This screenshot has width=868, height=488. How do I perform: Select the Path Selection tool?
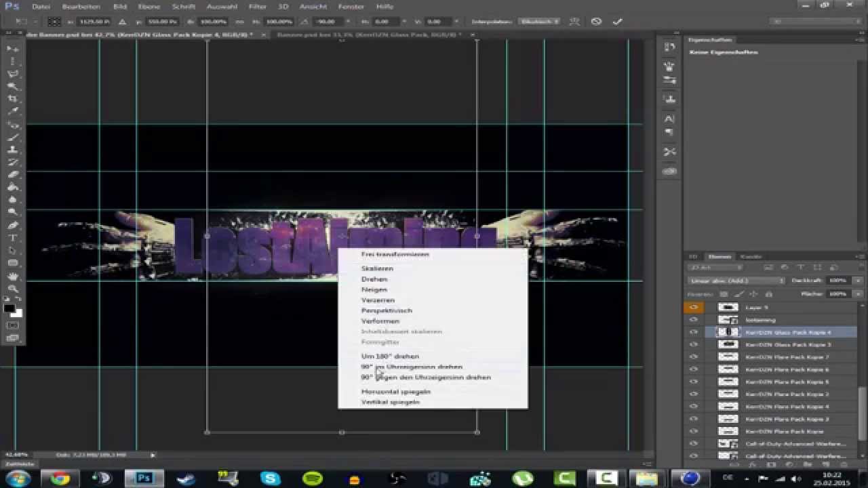pos(13,251)
